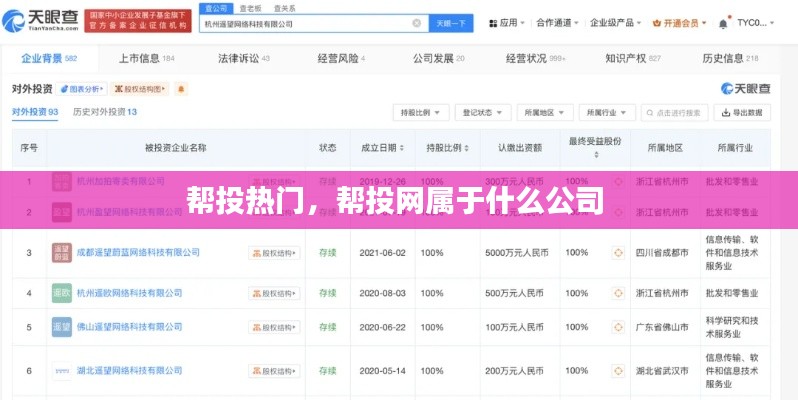
Task: Click the Tianyancha logo in header
Action: (x=42, y=21)
